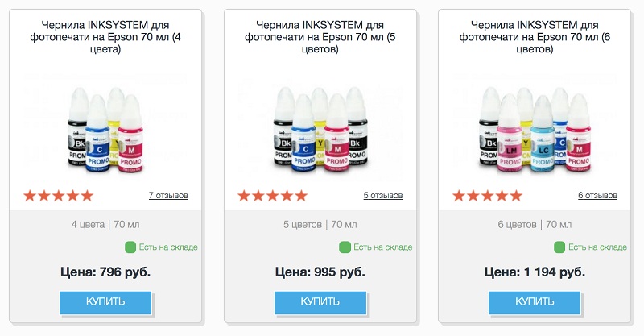Click the 6 цветов product title
The height and width of the screenshot is (336, 644).
535,37
